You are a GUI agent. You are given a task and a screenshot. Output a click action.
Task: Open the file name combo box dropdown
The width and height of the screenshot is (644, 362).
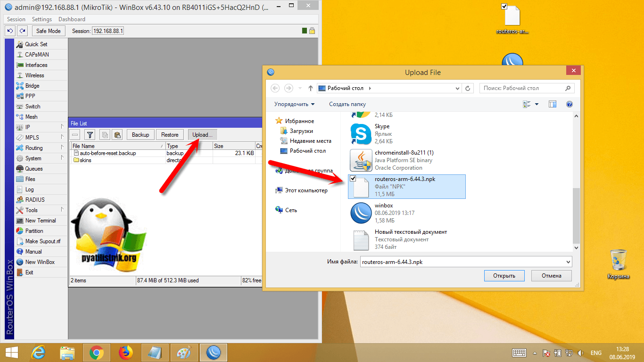568,262
